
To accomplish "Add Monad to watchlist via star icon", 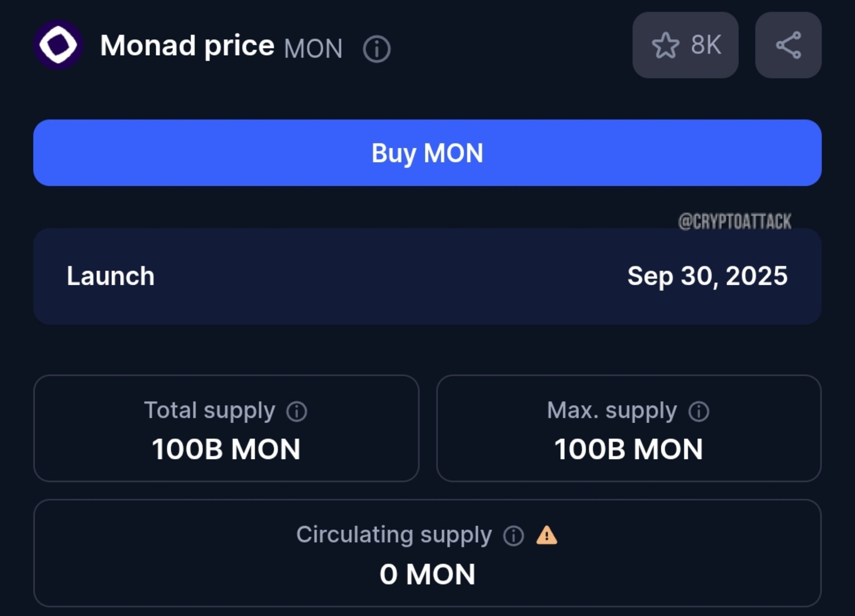I will (x=665, y=45).
